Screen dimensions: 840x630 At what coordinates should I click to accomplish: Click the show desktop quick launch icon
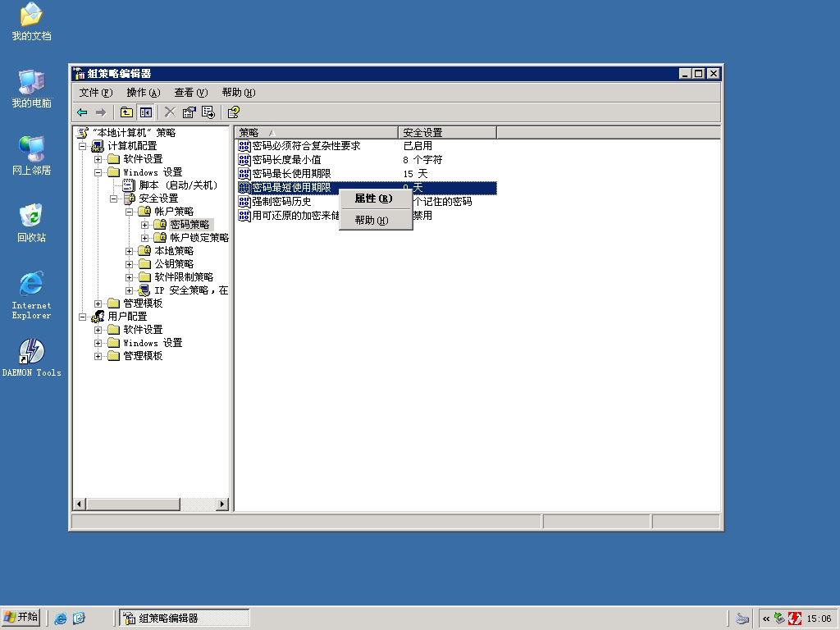tap(79, 619)
